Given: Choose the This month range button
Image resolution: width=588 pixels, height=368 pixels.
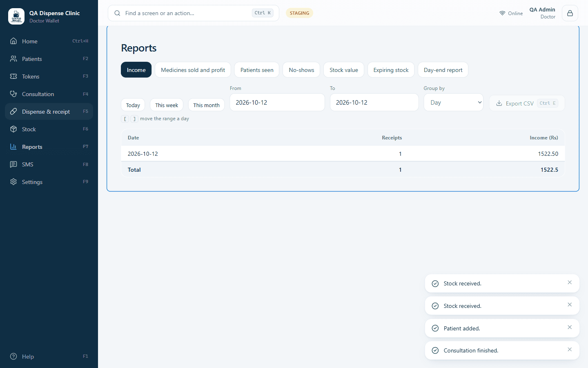Looking at the screenshot, I should click(206, 105).
